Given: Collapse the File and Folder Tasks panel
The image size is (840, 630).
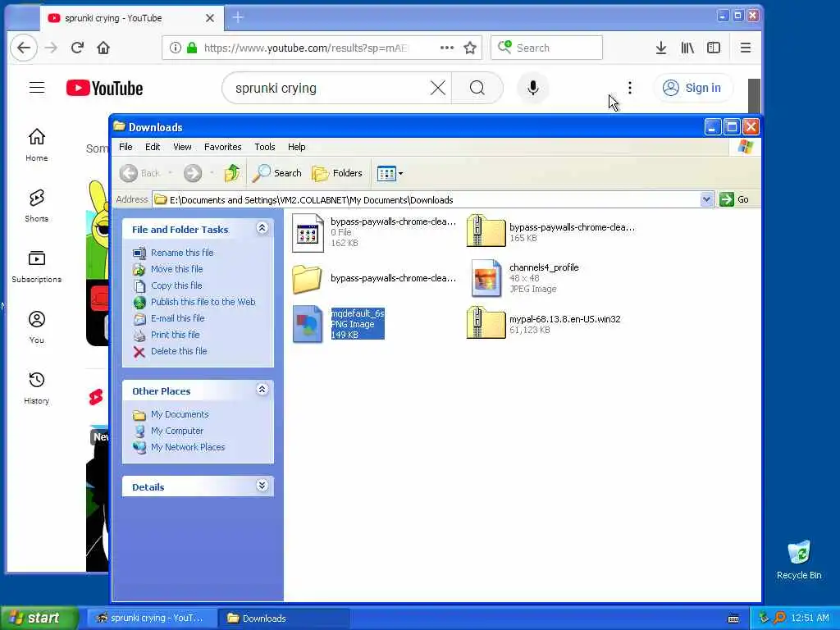Looking at the screenshot, I should (x=262, y=228).
